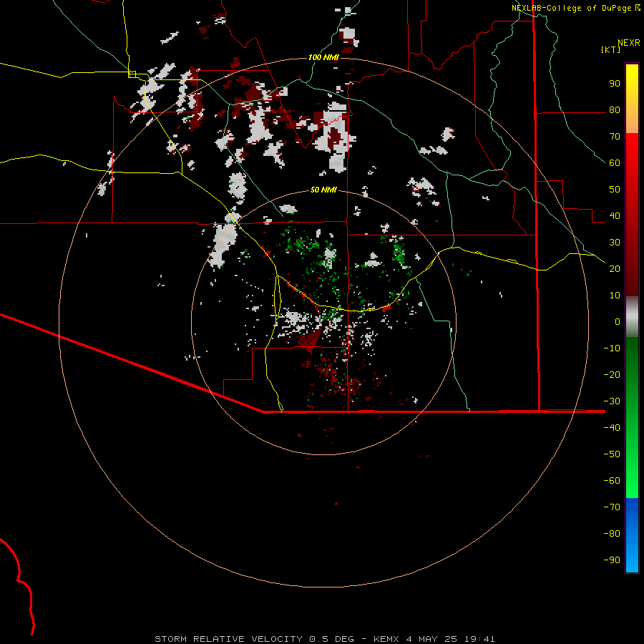The image size is (644, 644).
Task: Click the 100 NMI range ring label
Action: click(x=323, y=57)
